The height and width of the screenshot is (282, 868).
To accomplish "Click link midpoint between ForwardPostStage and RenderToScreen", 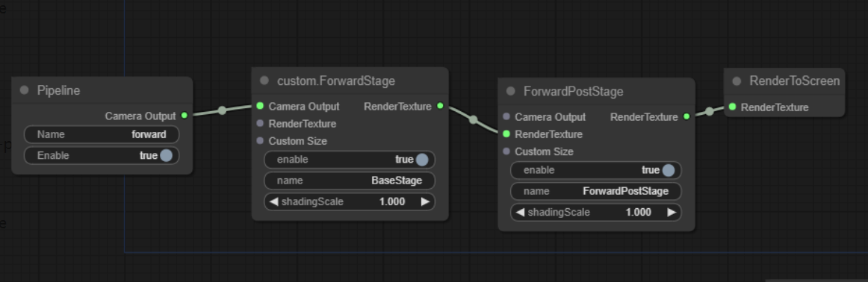I will point(709,112).
